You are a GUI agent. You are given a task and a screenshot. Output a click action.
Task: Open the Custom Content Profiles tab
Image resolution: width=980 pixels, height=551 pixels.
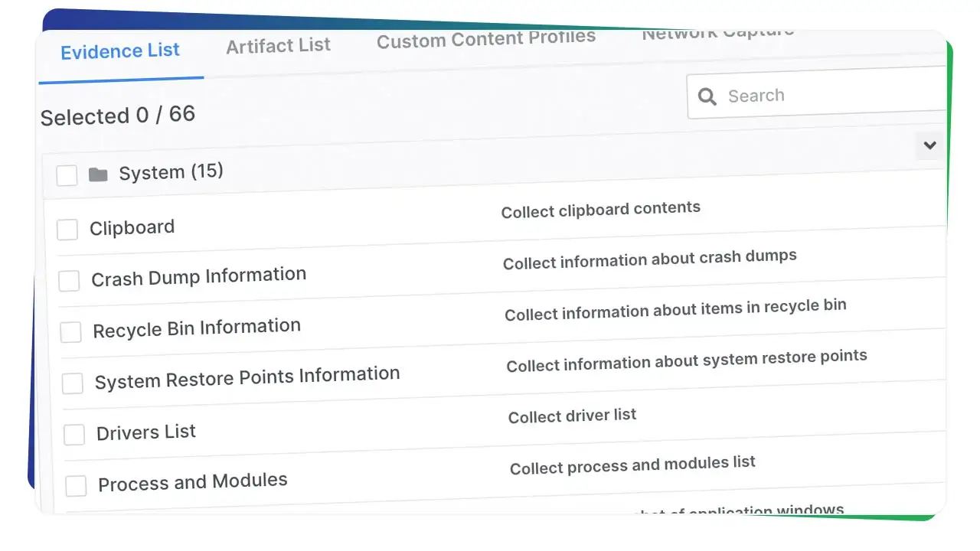coord(486,38)
